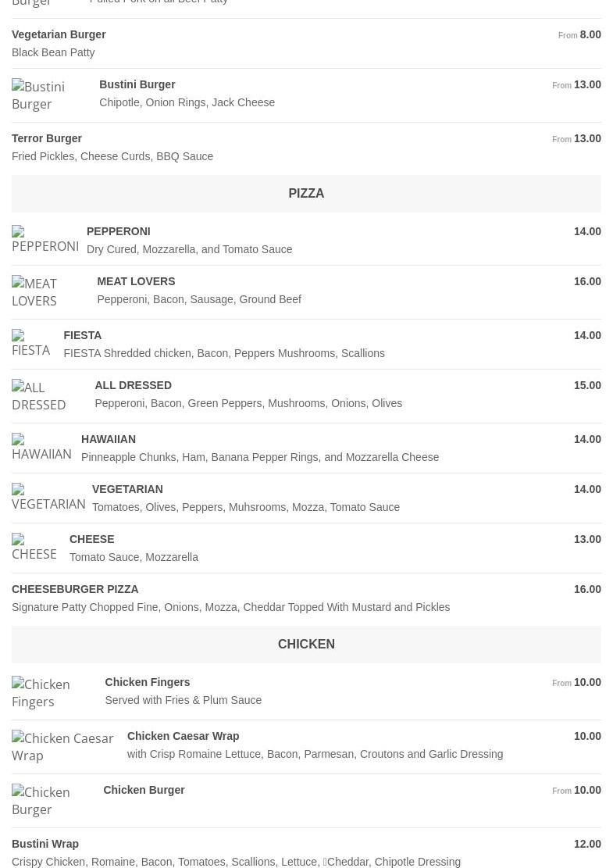This screenshot has width=613, height=868.
Task: Select the MEAT LOVERS pizza title
Action: pos(136,282)
